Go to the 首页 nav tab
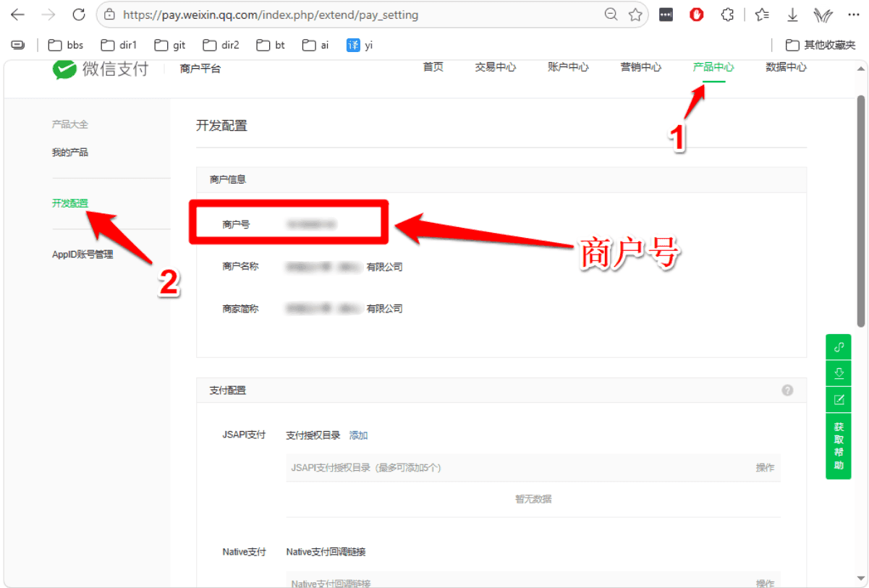Viewport: 869px width, 588px height. tap(433, 67)
